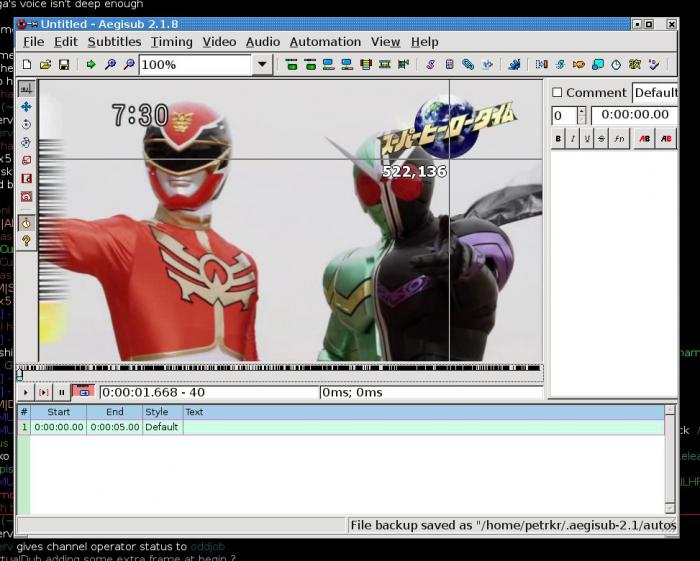
Task: Open the Resample Resolution icon
Action: 598,65
